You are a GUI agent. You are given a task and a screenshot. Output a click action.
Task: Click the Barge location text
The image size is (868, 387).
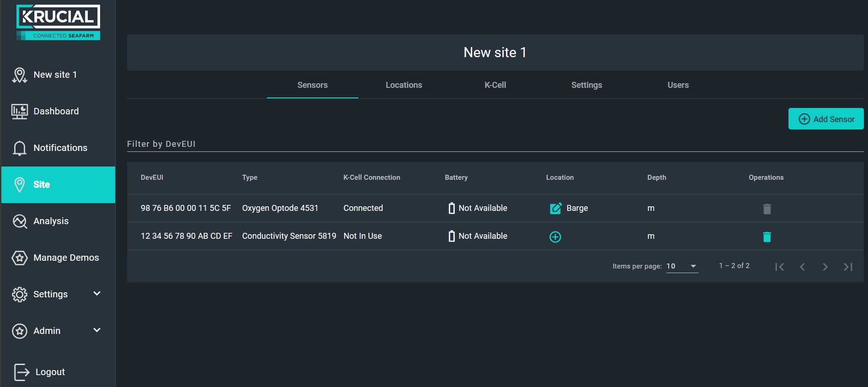(x=577, y=208)
